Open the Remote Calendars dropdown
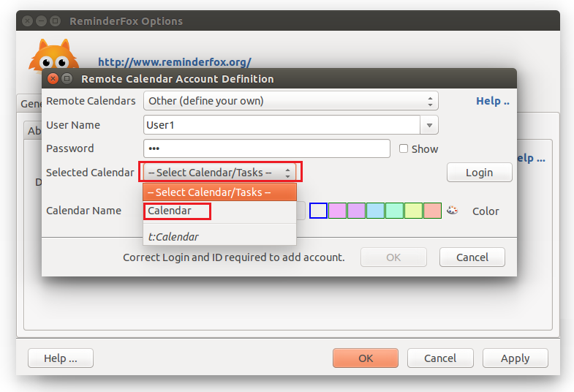 click(x=291, y=101)
